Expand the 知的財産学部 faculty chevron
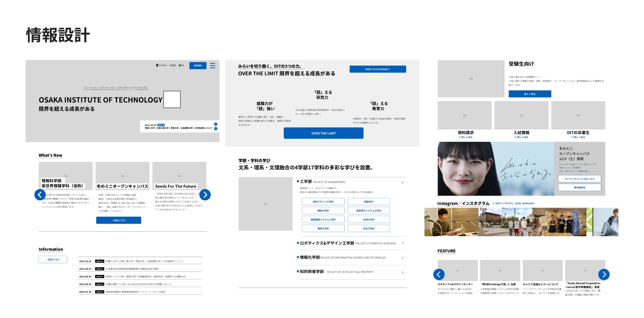Viewport: 644px width, 318px height. pyautogui.click(x=402, y=272)
